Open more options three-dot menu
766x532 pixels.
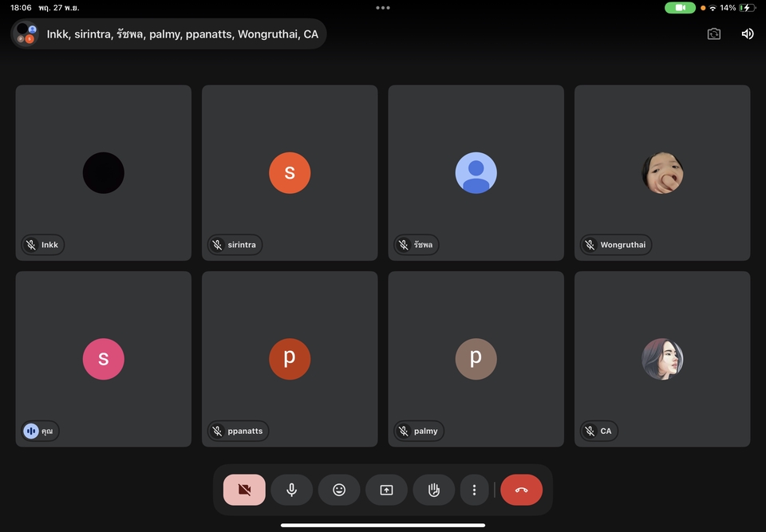475,490
